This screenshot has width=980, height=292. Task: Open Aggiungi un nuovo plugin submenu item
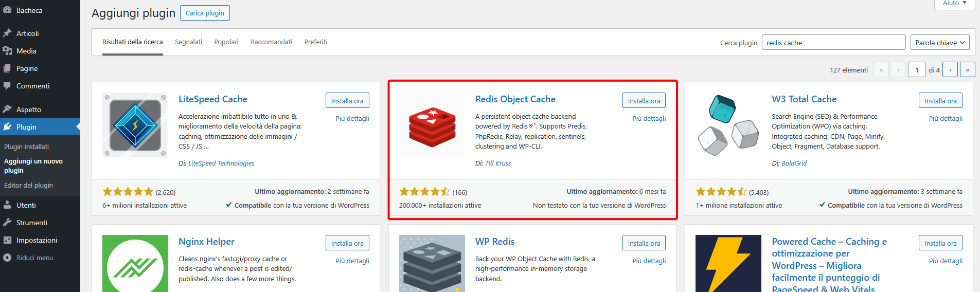[x=33, y=166]
